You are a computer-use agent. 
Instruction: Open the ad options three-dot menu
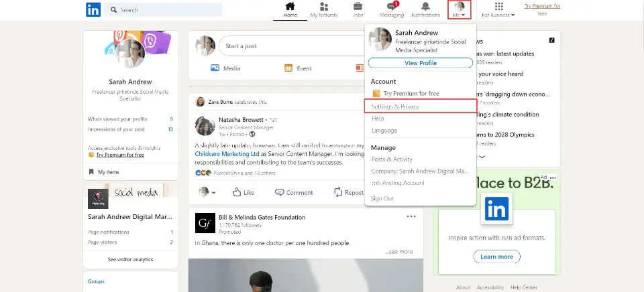coord(552,177)
